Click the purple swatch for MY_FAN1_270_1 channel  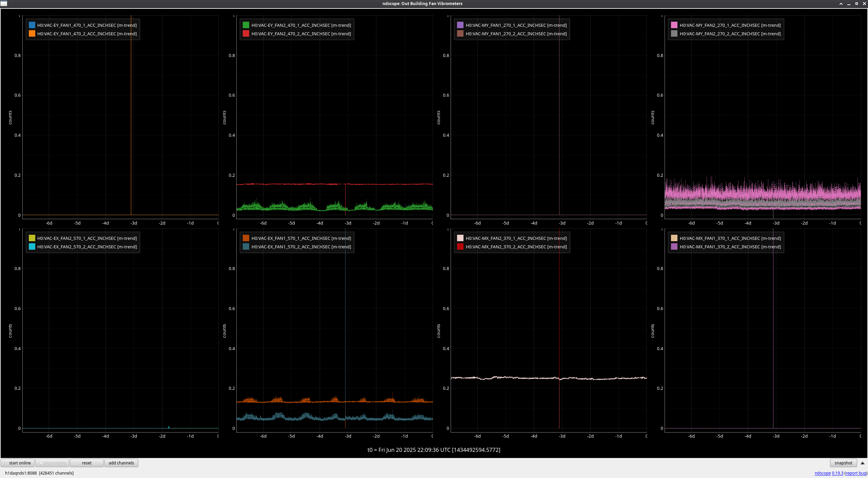[x=460, y=25]
